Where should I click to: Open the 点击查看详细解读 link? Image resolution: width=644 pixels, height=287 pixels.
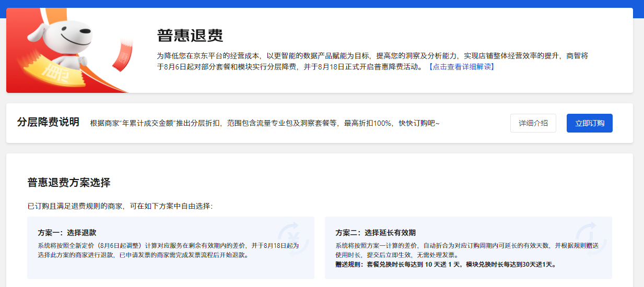[x=461, y=67]
